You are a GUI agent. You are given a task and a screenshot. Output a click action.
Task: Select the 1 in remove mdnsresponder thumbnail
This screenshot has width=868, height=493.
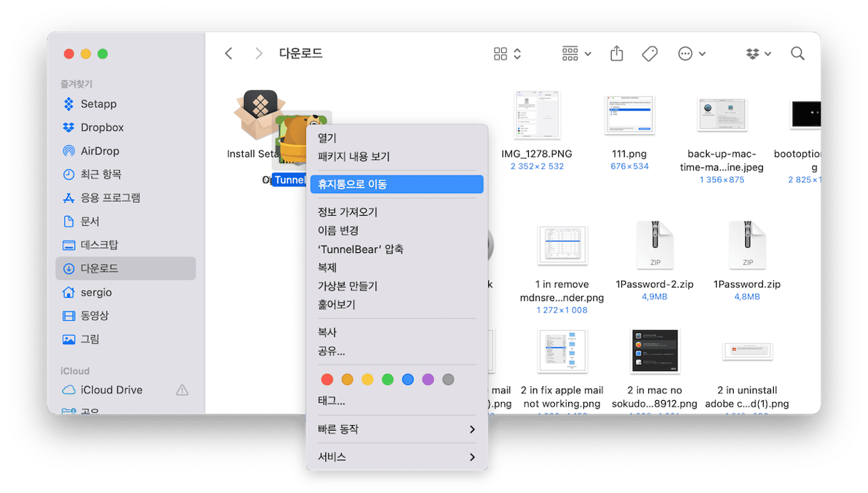point(562,246)
